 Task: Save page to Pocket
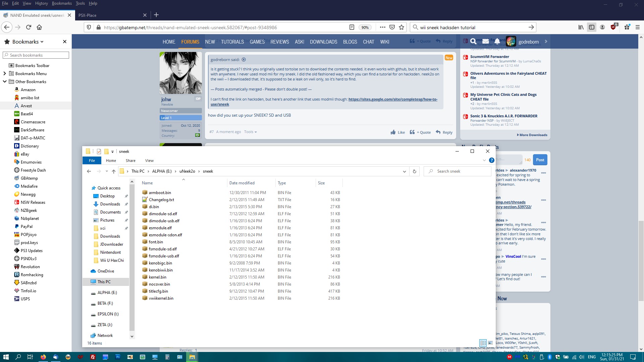(x=392, y=27)
